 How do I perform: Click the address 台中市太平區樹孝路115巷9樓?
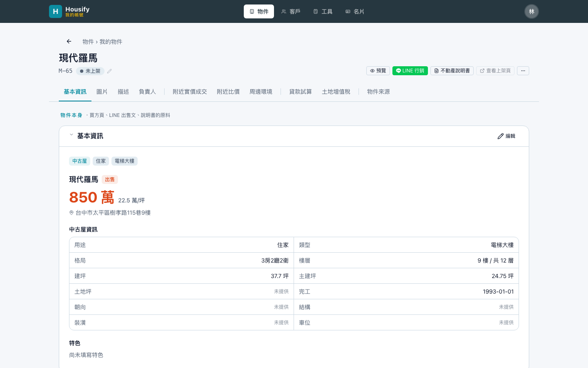[113, 213]
